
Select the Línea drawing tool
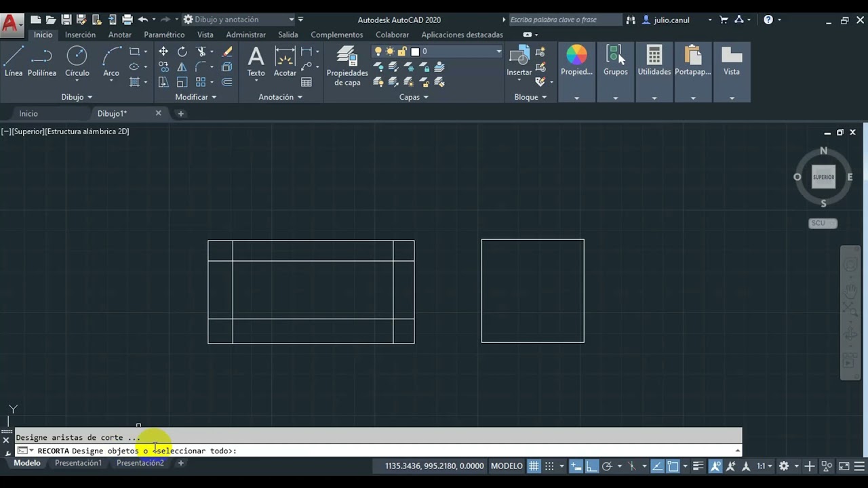pos(14,61)
